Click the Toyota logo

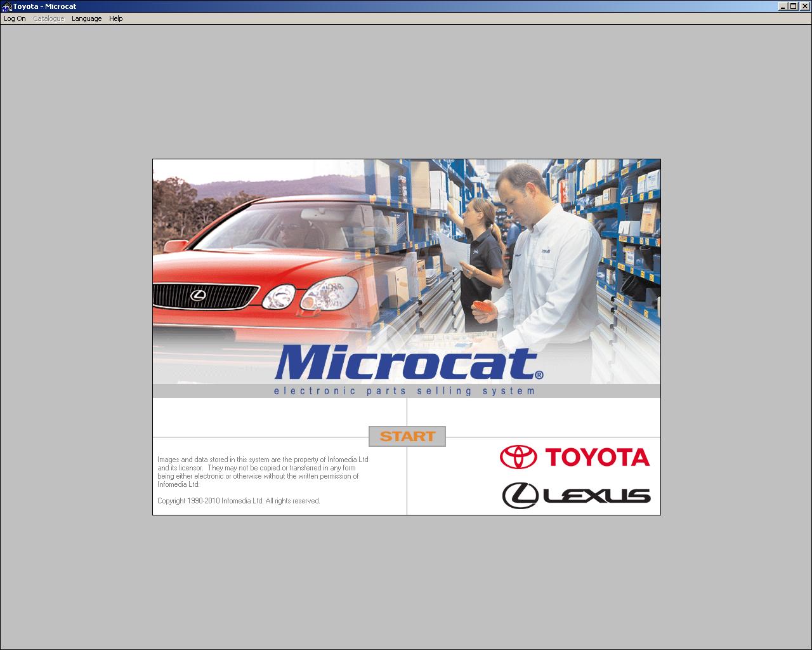(575, 457)
